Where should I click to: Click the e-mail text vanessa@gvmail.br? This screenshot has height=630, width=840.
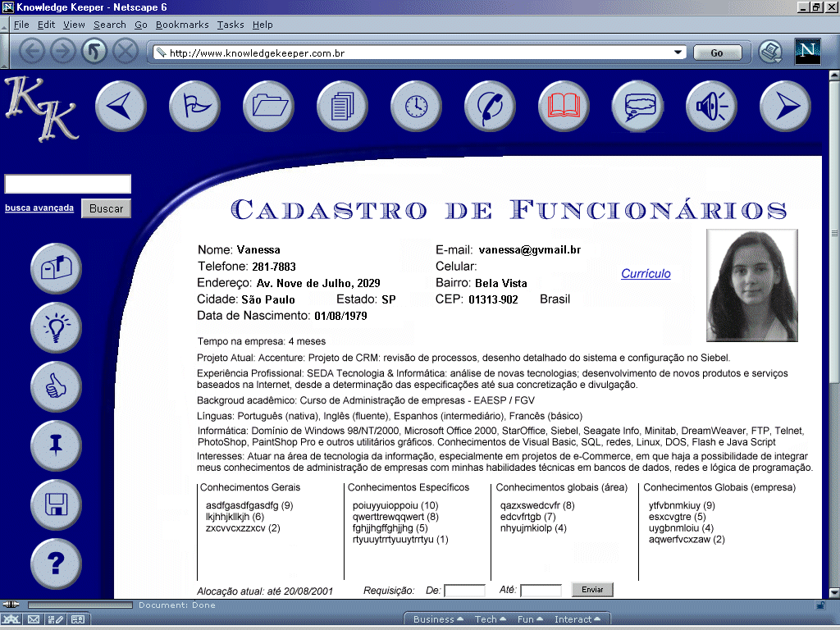pos(530,249)
